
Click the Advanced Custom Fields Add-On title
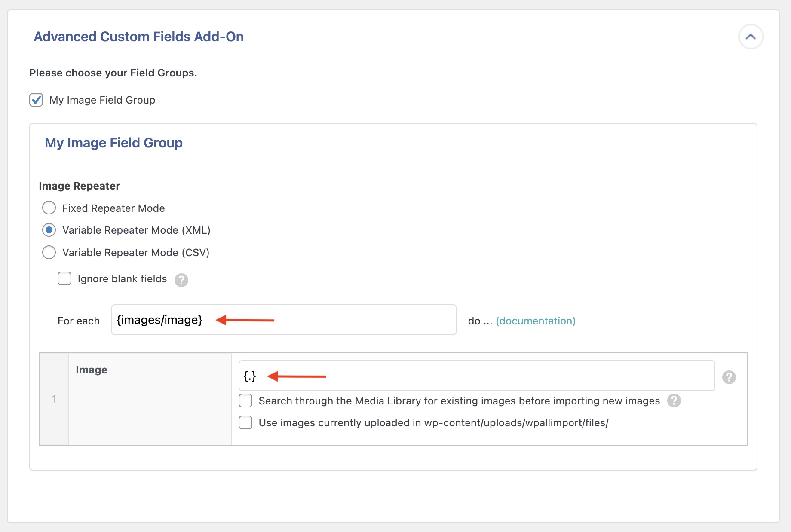tap(138, 37)
